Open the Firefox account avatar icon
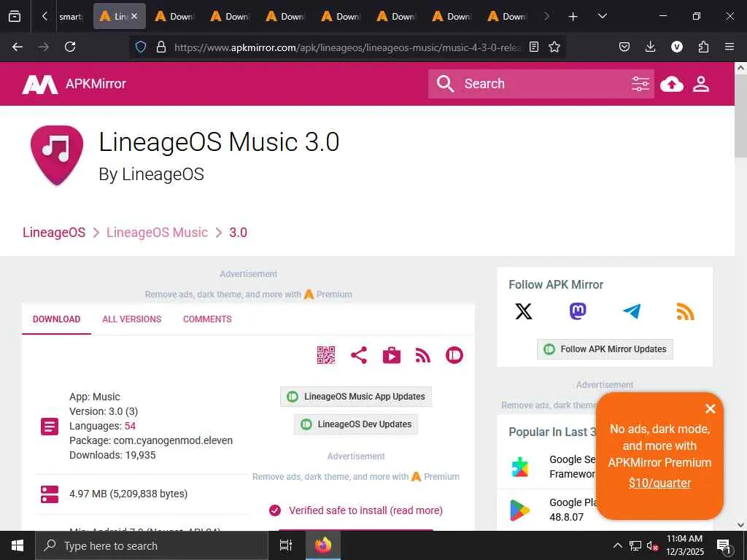This screenshot has width=747, height=560. (x=677, y=47)
